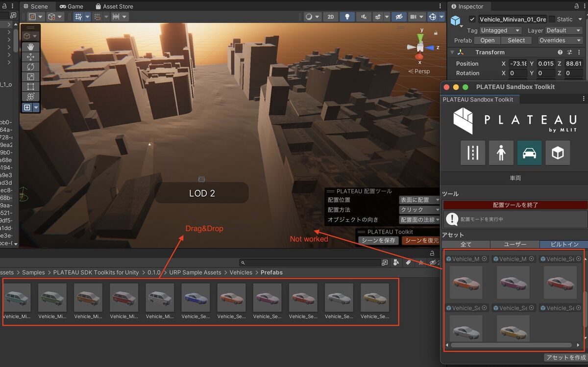
Task: Click the Project favorites star icon
Action: point(420,263)
